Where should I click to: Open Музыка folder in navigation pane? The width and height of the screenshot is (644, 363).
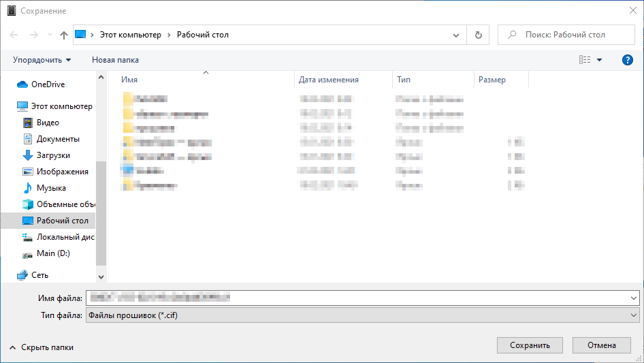(x=51, y=188)
